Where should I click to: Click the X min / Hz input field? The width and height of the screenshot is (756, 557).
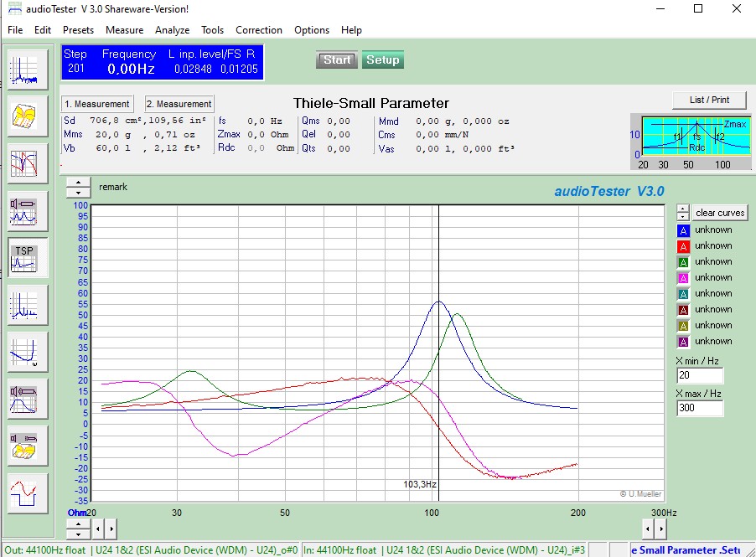coord(700,375)
